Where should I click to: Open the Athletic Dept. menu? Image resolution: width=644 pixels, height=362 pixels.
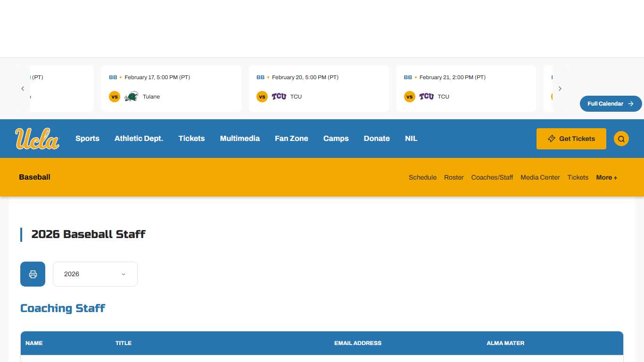click(x=139, y=139)
